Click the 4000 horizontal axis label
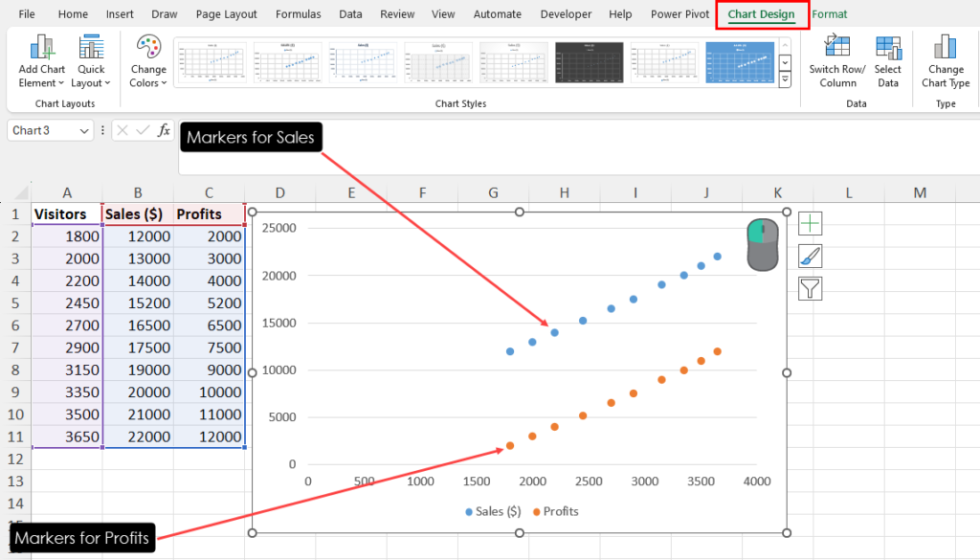980x560 pixels. 757,482
